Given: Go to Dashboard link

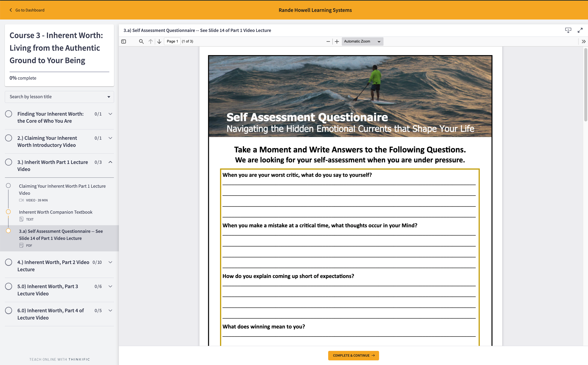Looking at the screenshot, I should pos(27,10).
